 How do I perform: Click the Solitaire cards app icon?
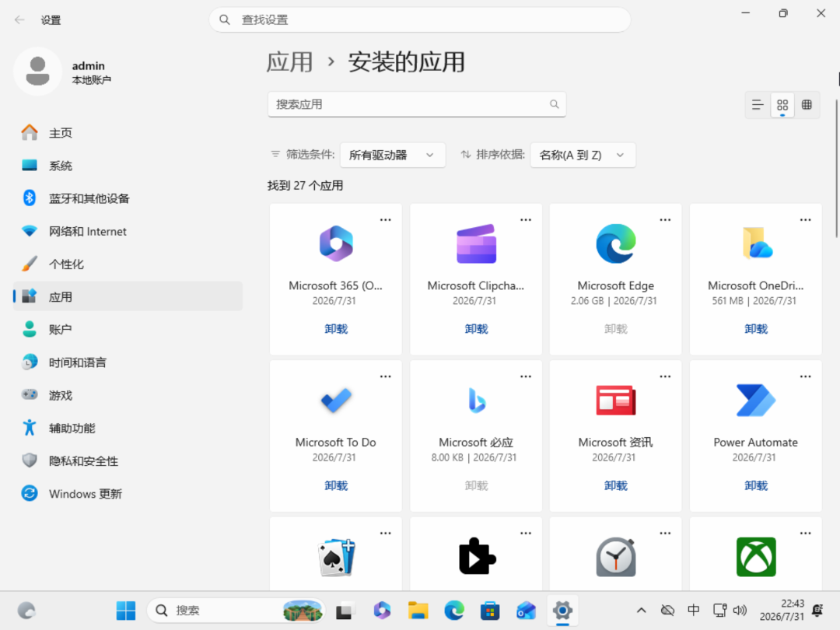[337, 557]
